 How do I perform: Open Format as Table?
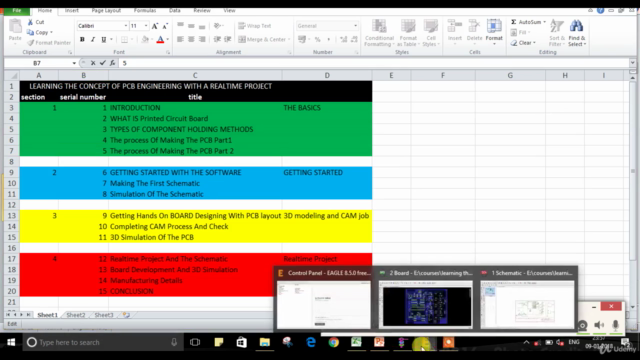pos(408,33)
